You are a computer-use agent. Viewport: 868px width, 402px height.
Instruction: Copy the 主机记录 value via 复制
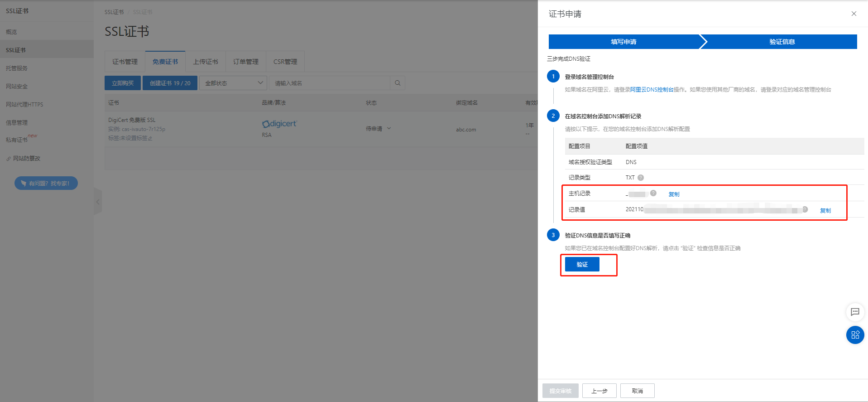tap(674, 194)
